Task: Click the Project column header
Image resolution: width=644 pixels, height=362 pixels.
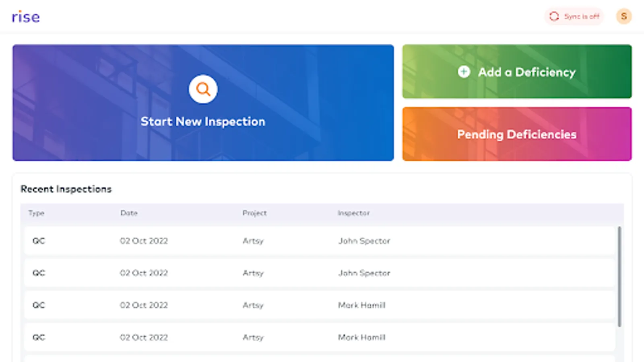Action: point(254,213)
